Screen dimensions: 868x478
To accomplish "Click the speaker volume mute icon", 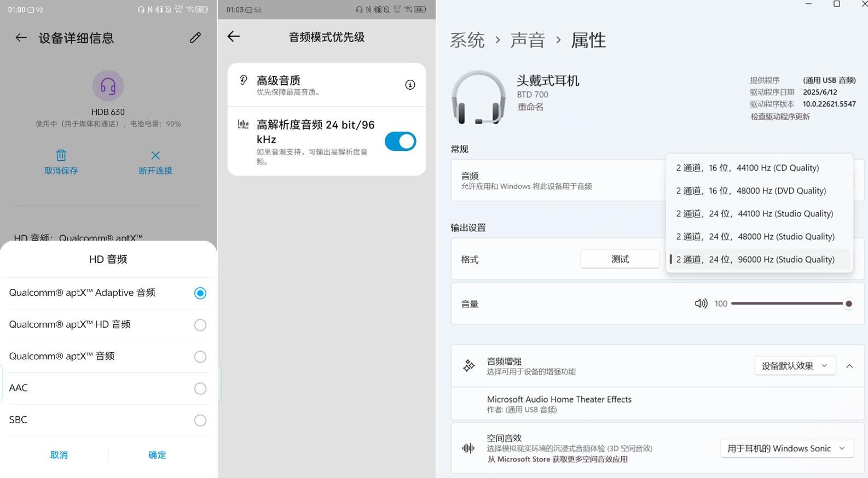I will pyautogui.click(x=701, y=304).
